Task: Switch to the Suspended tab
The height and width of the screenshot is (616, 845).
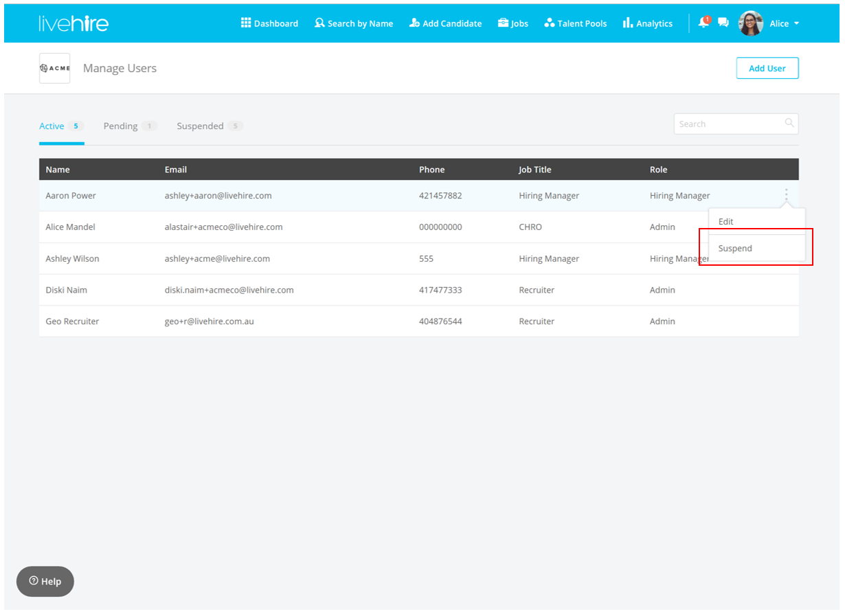Action: (x=200, y=126)
